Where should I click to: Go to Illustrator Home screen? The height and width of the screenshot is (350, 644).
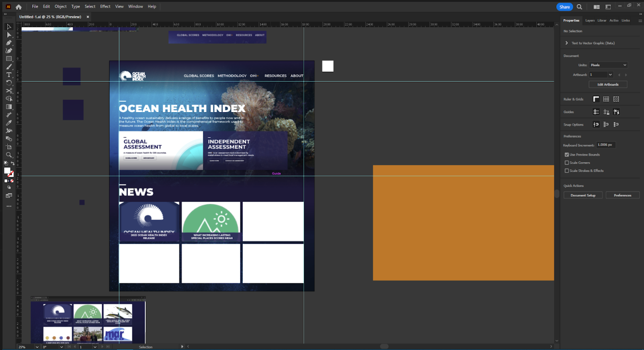click(19, 7)
